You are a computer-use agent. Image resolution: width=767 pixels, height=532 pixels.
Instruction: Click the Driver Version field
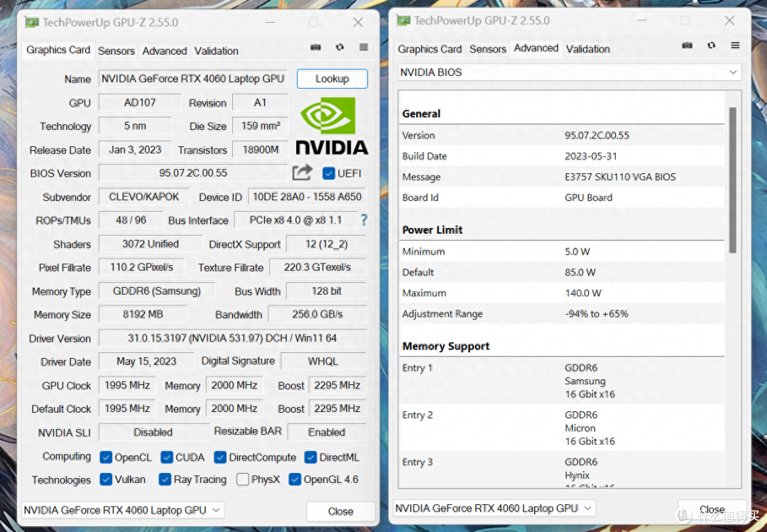click(x=232, y=338)
